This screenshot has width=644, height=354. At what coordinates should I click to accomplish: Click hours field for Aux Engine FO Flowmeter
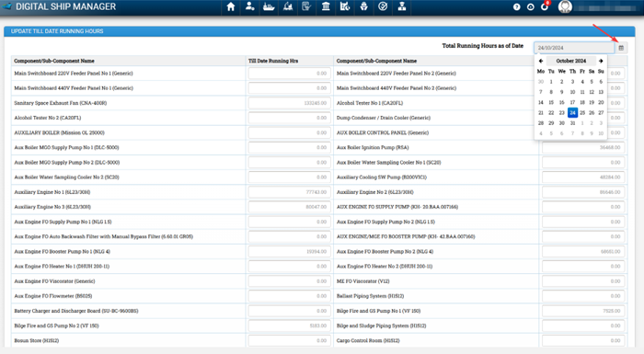point(290,296)
